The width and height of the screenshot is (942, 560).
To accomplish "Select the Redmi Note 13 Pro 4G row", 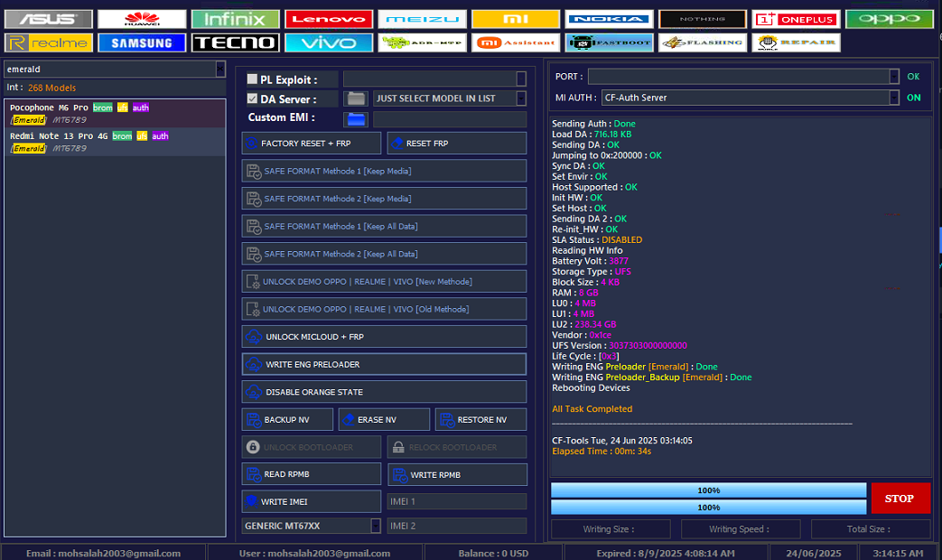I will point(115,142).
